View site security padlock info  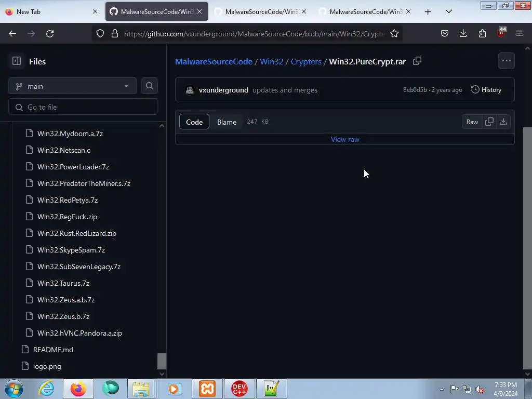(x=115, y=33)
